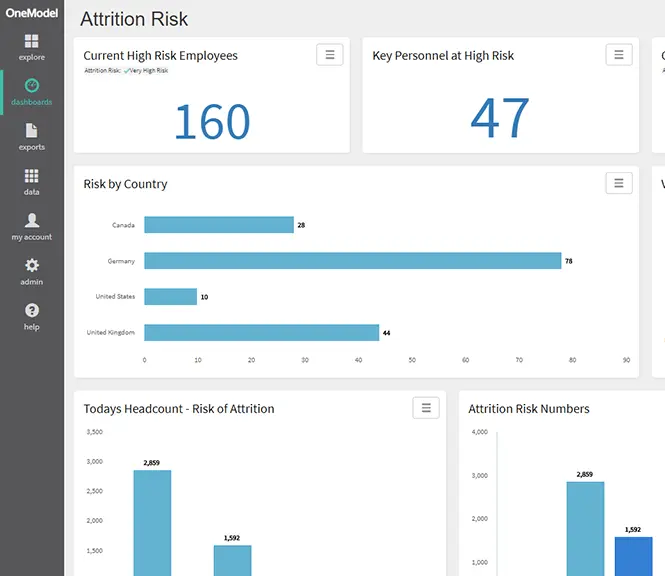665x576 pixels.
Task: Open Current High Risk Employees tile menu
Action: pos(330,55)
